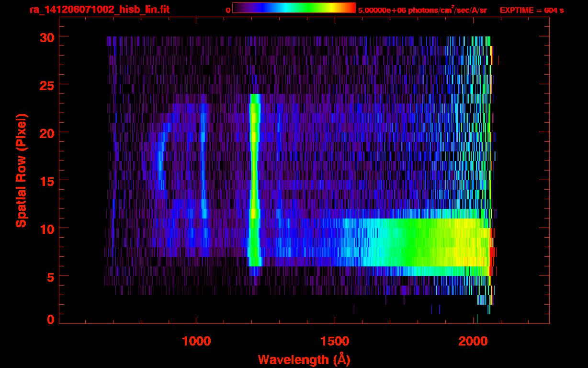Click the 5.00000e+06 photons color bar label

point(422,10)
